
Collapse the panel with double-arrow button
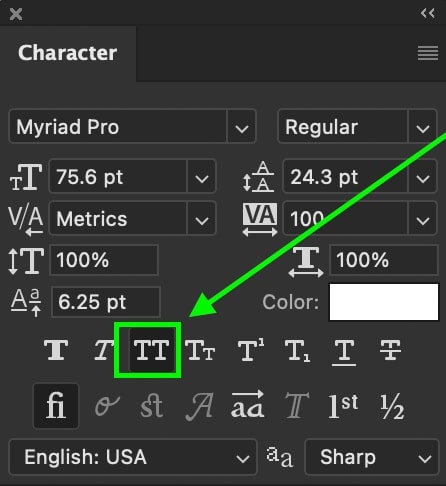pos(428,13)
